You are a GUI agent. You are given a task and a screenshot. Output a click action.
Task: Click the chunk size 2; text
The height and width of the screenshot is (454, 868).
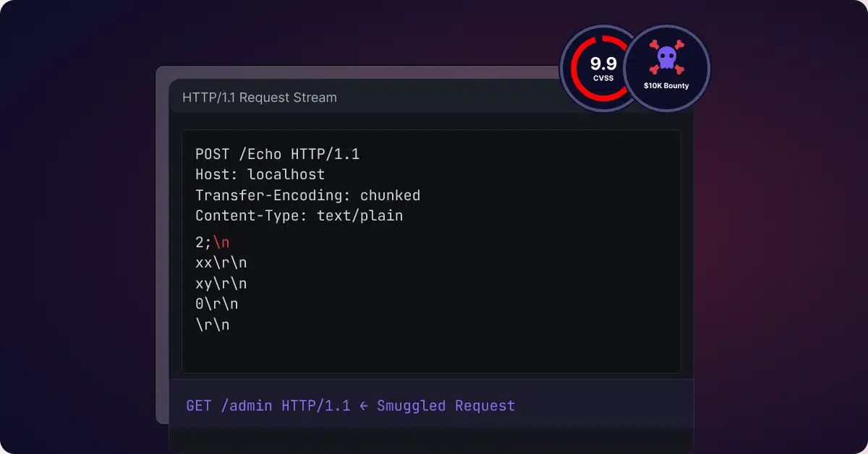[203, 242]
